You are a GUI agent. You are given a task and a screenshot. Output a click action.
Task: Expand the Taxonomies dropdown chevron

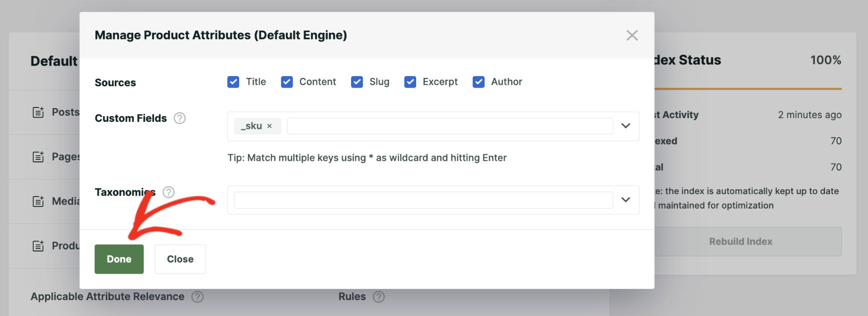626,200
